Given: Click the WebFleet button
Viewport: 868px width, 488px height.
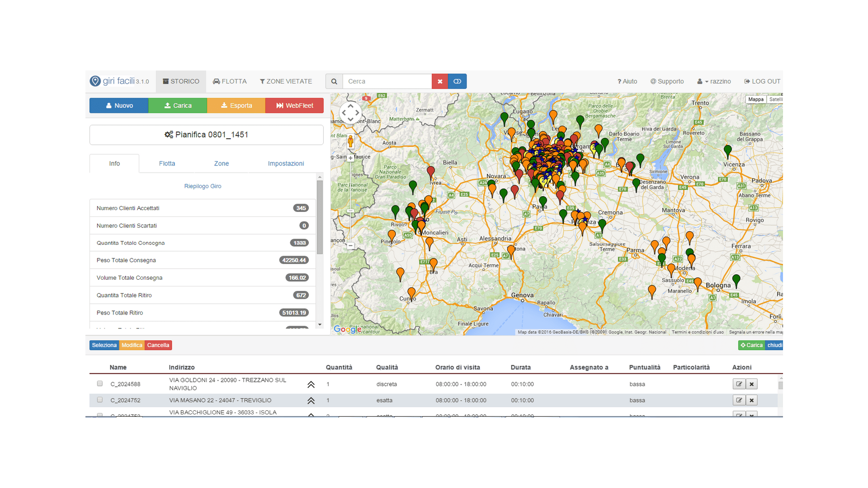Looking at the screenshot, I should point(294,105).
